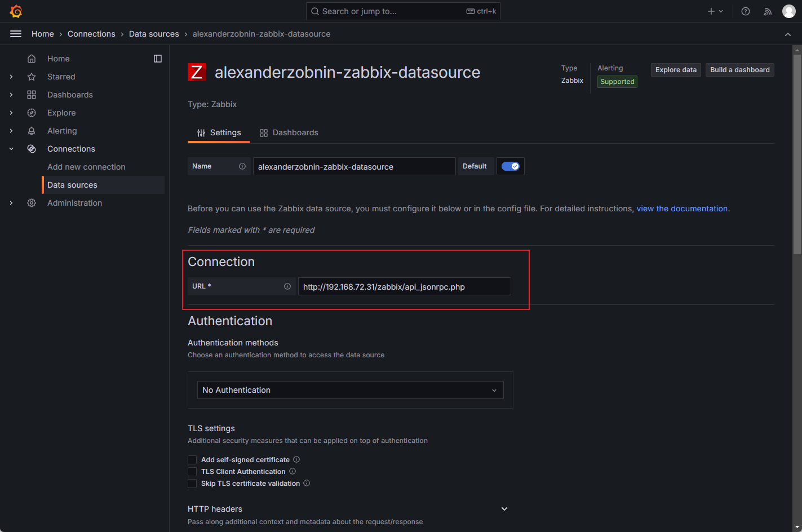The width and height of the screenshot is (802, 532).
Task: Show info for Skip TLS certificate validation
Action: pyautogui.click(x=307, y=483)
